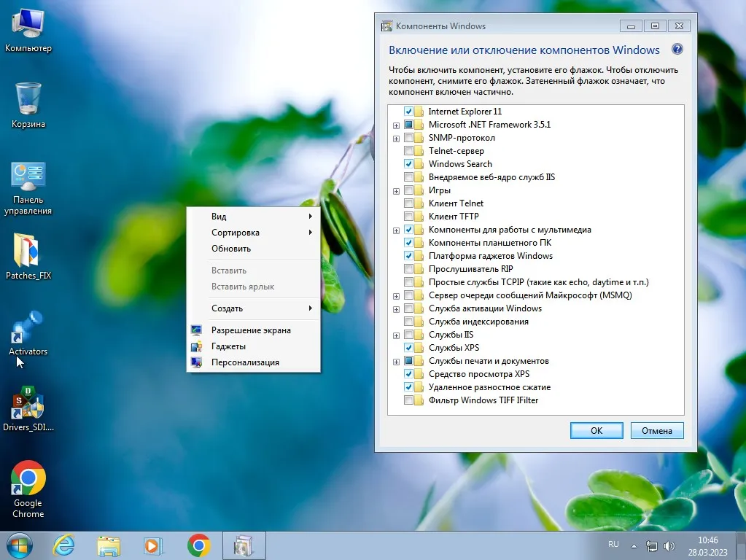Screen dimensions: 746x560
Task: Enable Клиент Telnet checkbox
Action: [408, 203]
